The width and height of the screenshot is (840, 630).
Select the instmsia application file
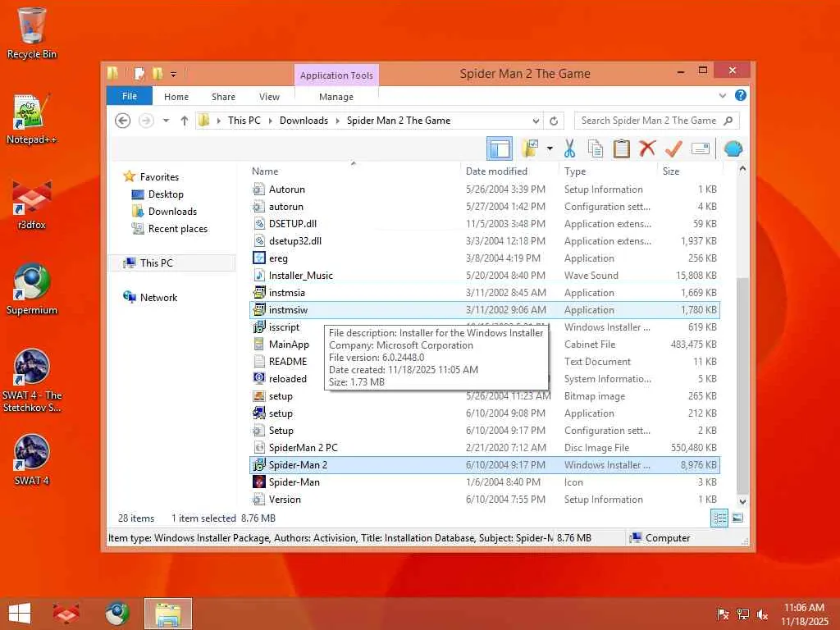(x=484, y=293)
